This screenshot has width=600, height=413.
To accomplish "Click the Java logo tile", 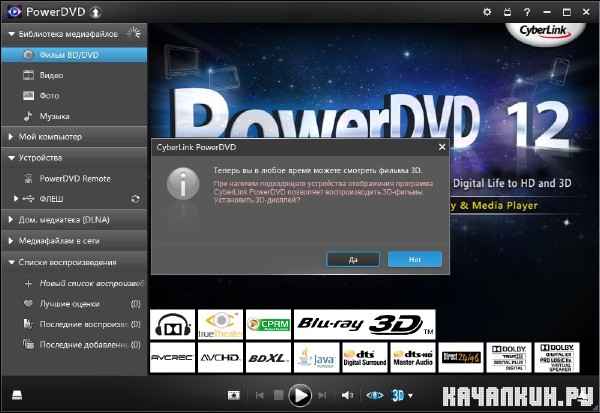I will [x=316, y=357].
